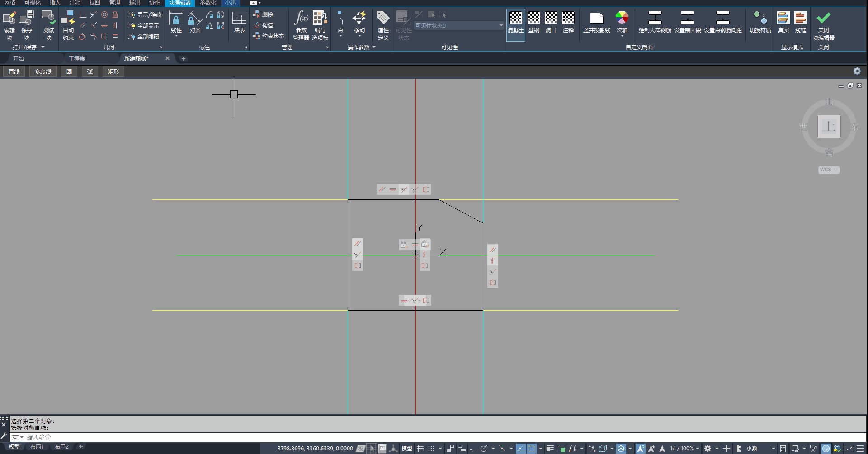868x454 pixels.
Task: Click canvas settings gear icon
Action: click(857, 71)
